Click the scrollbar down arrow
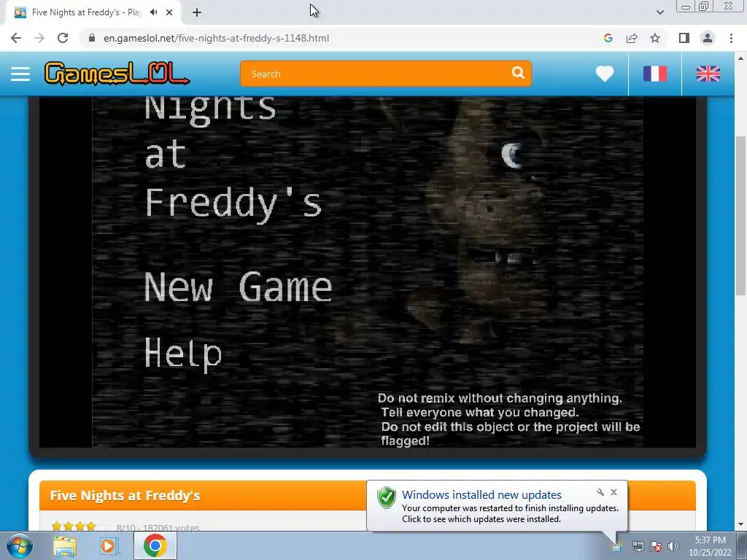Viewport: 747px width, 560px height. [741, 525]
